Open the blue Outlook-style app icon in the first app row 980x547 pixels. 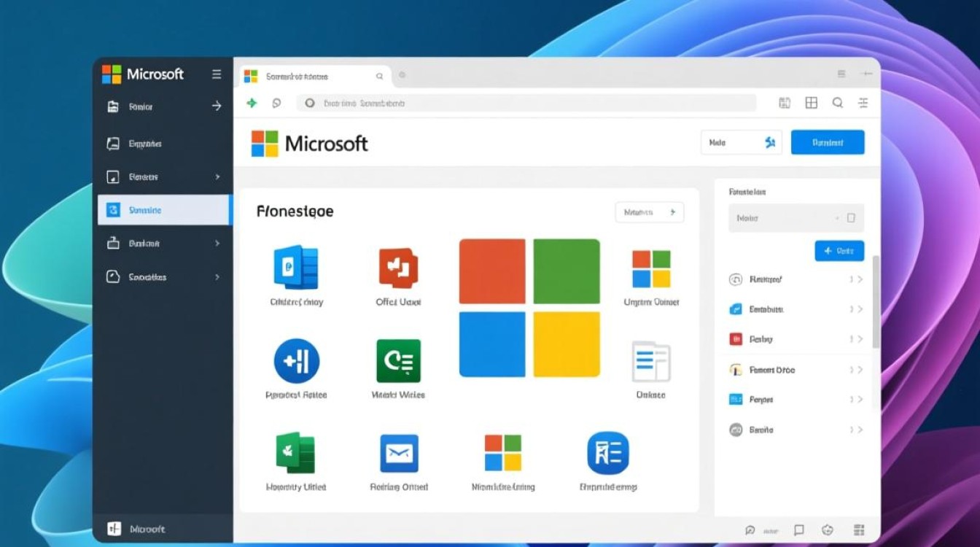coord(295,268)
